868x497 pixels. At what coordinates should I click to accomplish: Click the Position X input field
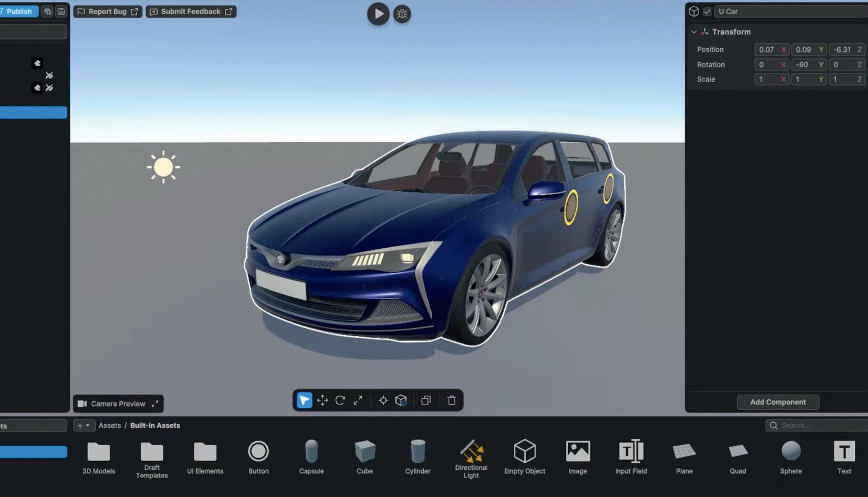767,50
